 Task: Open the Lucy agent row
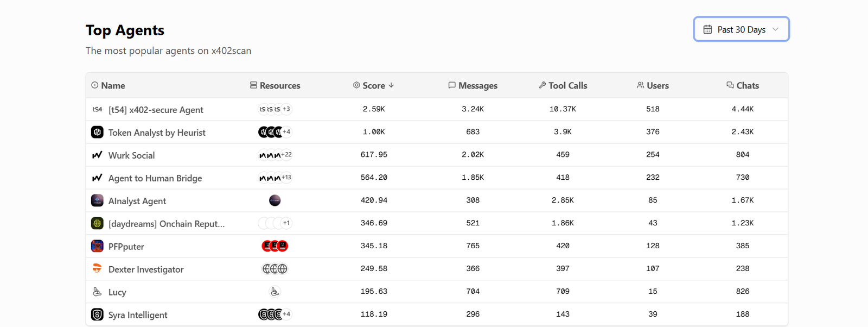(437, 292)
